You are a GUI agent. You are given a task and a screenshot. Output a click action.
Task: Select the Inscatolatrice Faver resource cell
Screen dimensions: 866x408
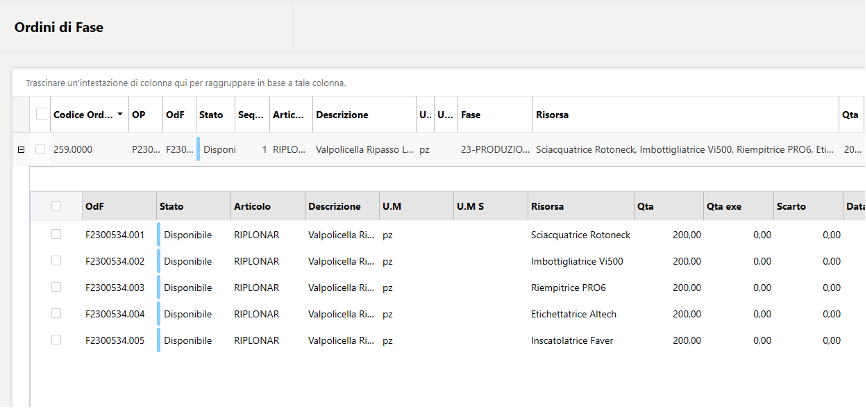(572, 341)
